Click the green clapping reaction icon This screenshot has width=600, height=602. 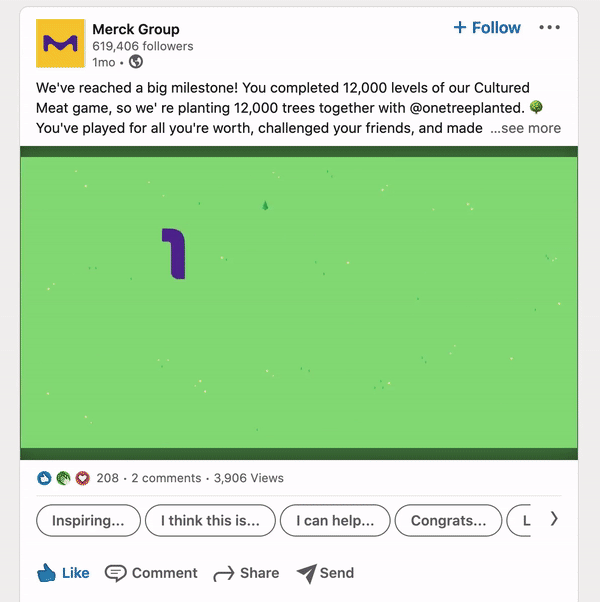point(63,478)
